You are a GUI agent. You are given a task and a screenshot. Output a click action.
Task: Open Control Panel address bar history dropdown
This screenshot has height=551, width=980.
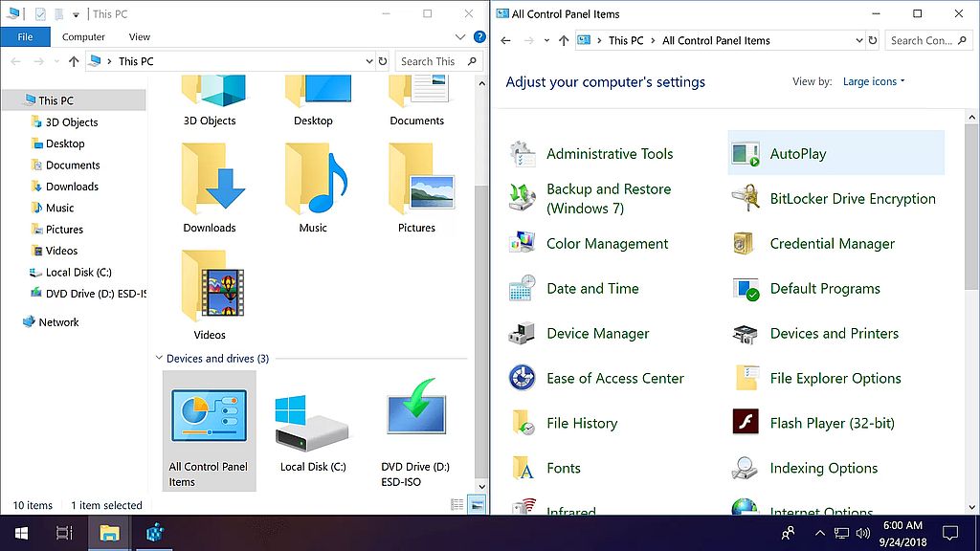click(x=859, y=40)
